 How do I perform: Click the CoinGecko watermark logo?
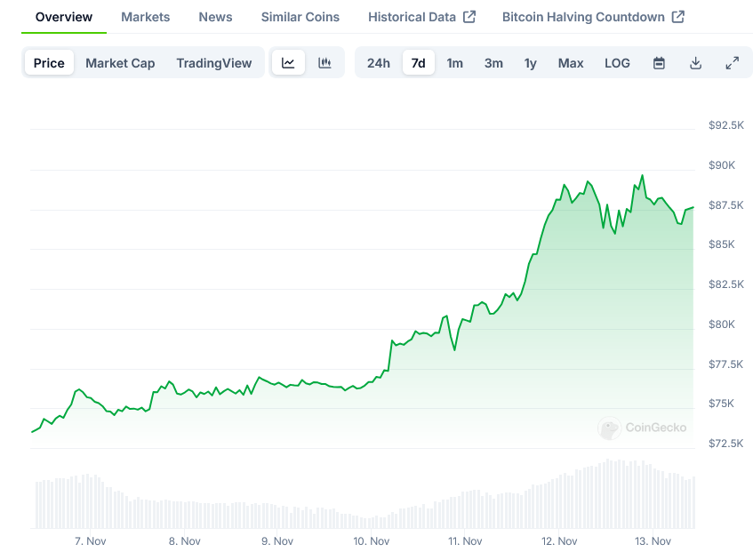pos(610,428)
